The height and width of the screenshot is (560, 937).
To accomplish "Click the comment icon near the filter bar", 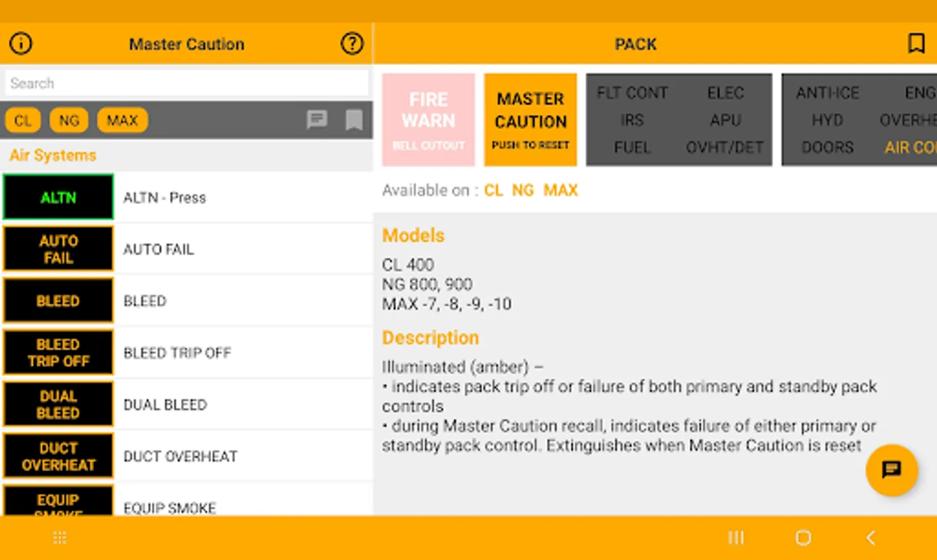I will [x=318, y=120].
